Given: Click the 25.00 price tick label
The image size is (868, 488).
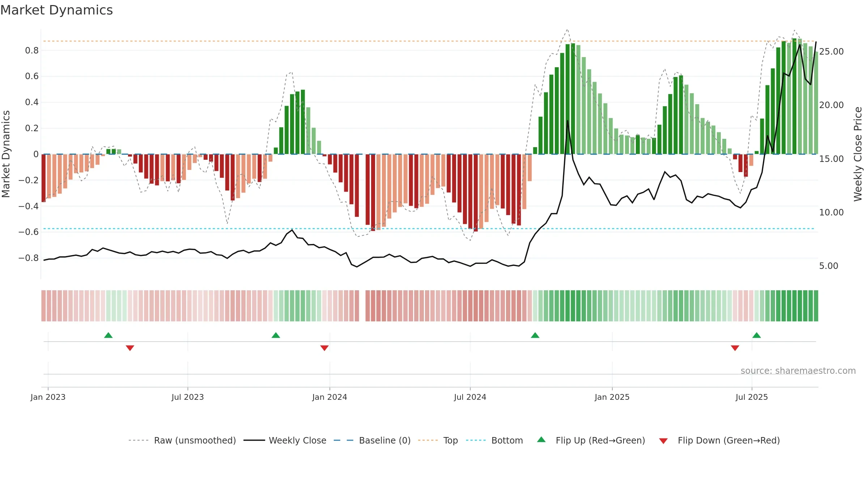Looking at the screenshot, I should click(x=831, y=51).
